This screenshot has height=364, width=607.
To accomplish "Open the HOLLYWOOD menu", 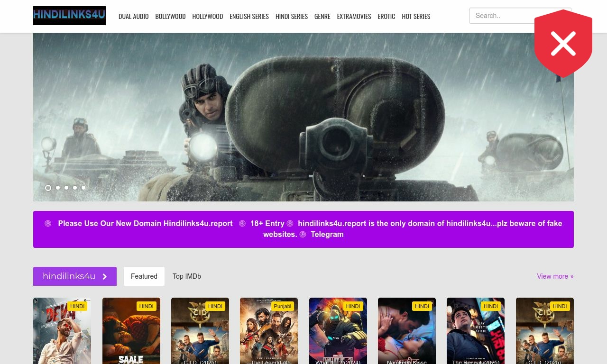I will tap(207, 16).
